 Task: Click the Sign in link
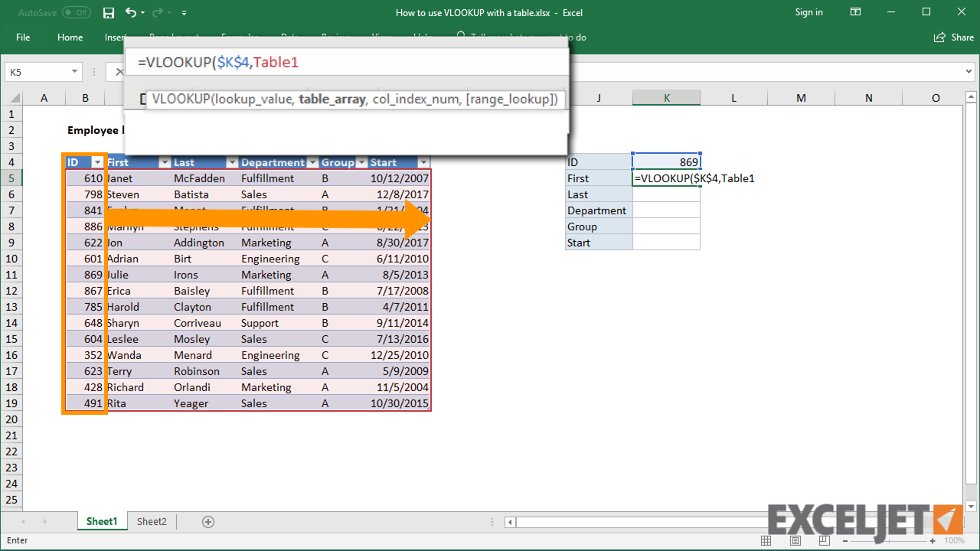(808, 12)
